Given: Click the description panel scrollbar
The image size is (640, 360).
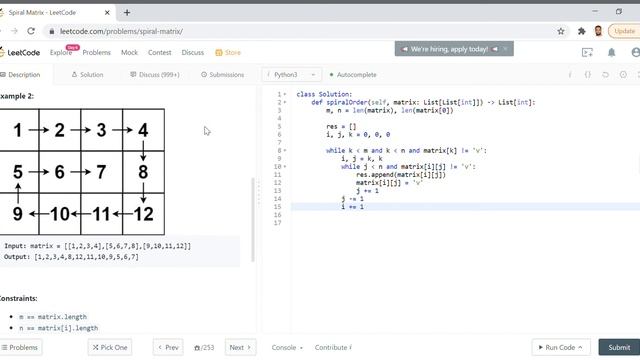Looking at the screenshot, I should (253, 220).
